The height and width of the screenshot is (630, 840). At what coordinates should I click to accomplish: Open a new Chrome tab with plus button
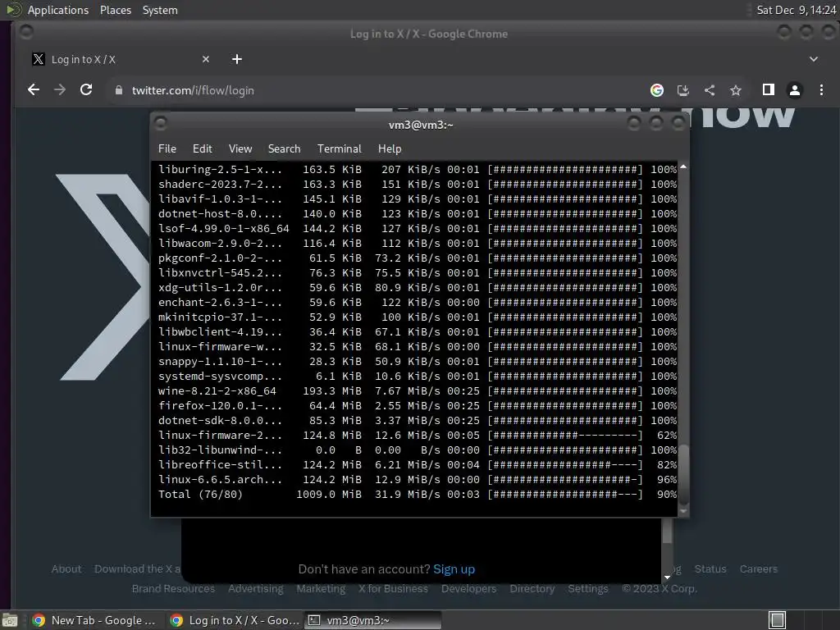(x=237, y=59)
